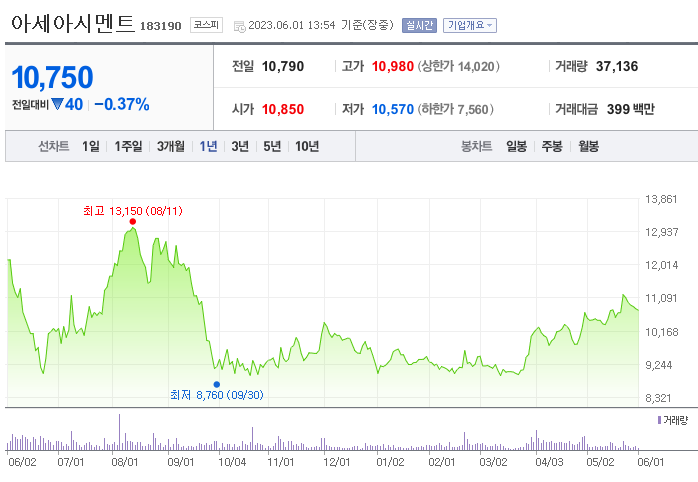The image size is (698, 482).
Task: Click the stock code 183190
Action: coord(161,26)
